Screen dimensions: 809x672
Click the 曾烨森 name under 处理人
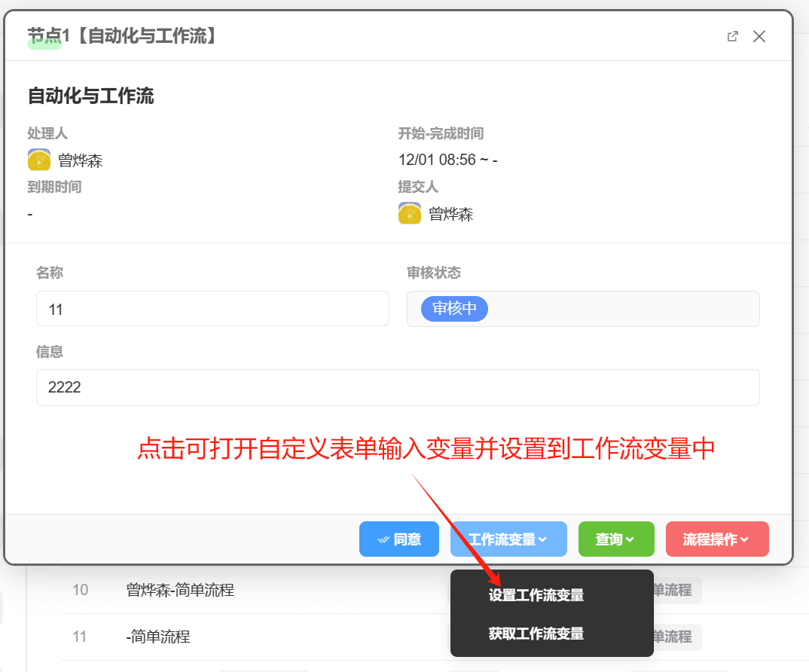80,160
